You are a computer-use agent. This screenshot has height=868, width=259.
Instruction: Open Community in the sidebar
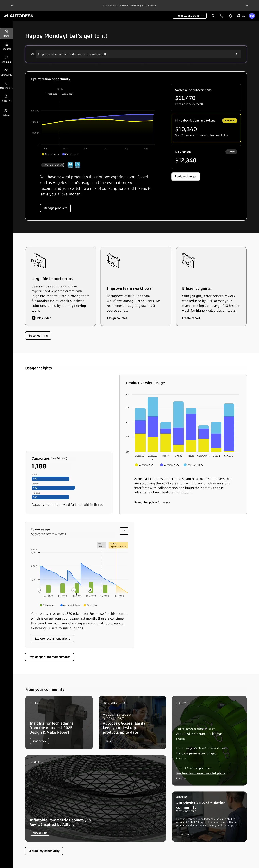tap(6, 72)
